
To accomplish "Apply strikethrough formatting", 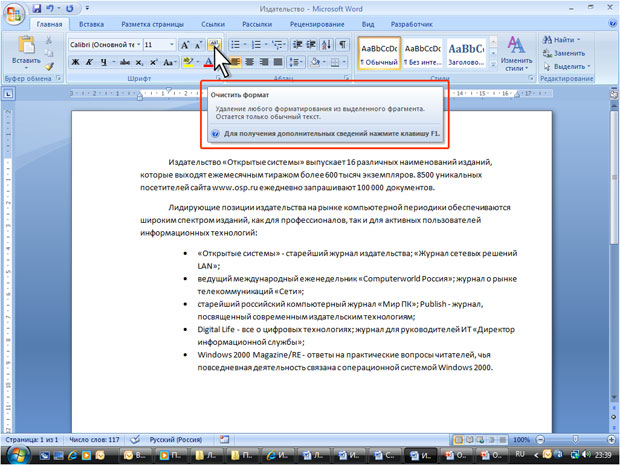I will (125, 62).
